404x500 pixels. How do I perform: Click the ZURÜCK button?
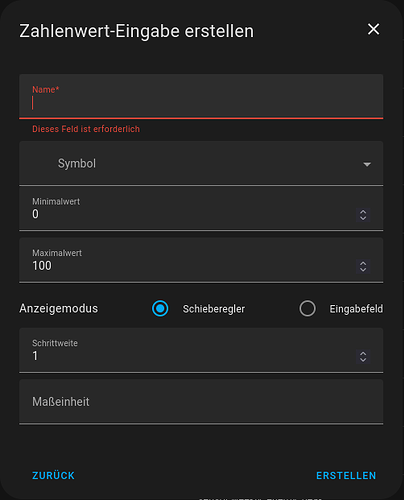click(x=53, y=475)
